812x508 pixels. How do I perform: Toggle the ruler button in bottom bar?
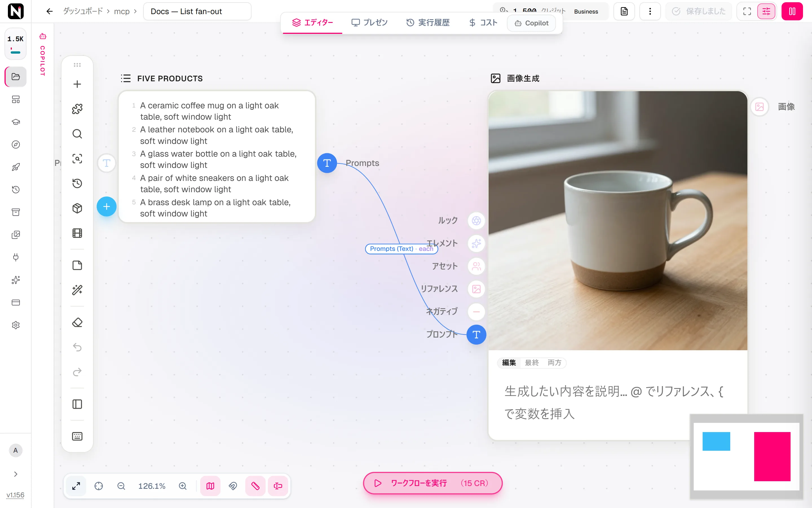click(255, 486)
